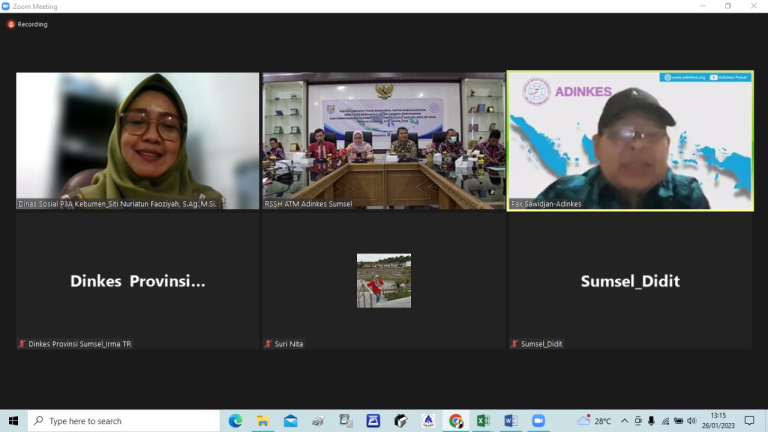Open the blue triangle logo app in the taskbar
The image size is (768, 432).
pyautogui.click(x=428, y=421)
